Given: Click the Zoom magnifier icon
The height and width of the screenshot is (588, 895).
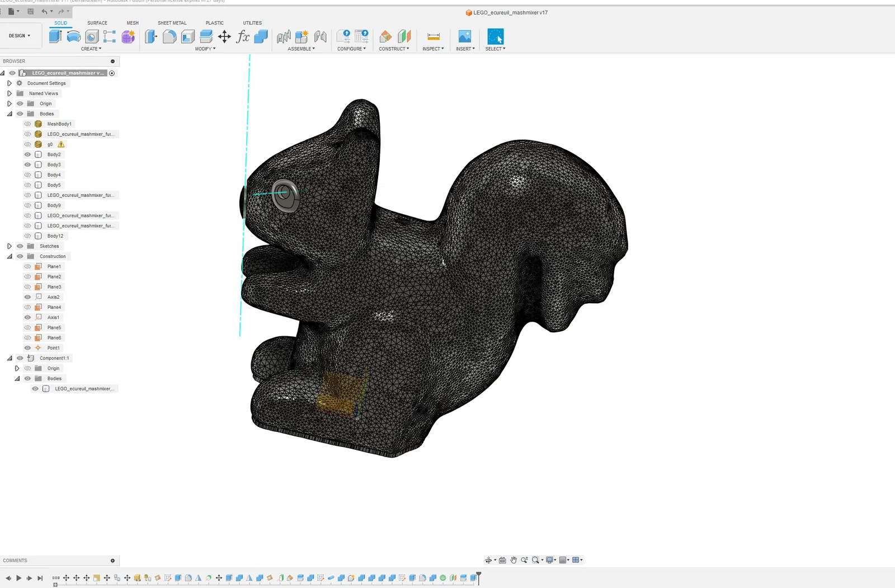Looking at the screenshot, I should 524,560.
